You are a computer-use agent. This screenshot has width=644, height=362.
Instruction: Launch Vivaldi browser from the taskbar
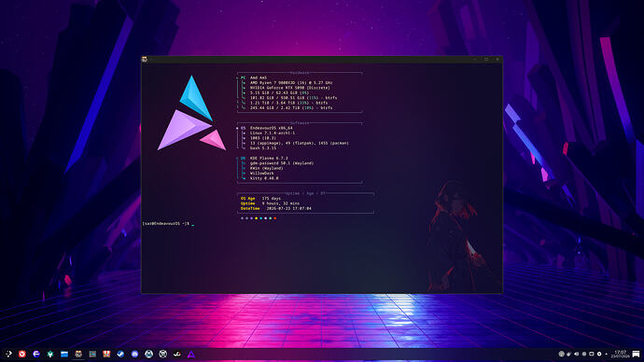(22, 354)
